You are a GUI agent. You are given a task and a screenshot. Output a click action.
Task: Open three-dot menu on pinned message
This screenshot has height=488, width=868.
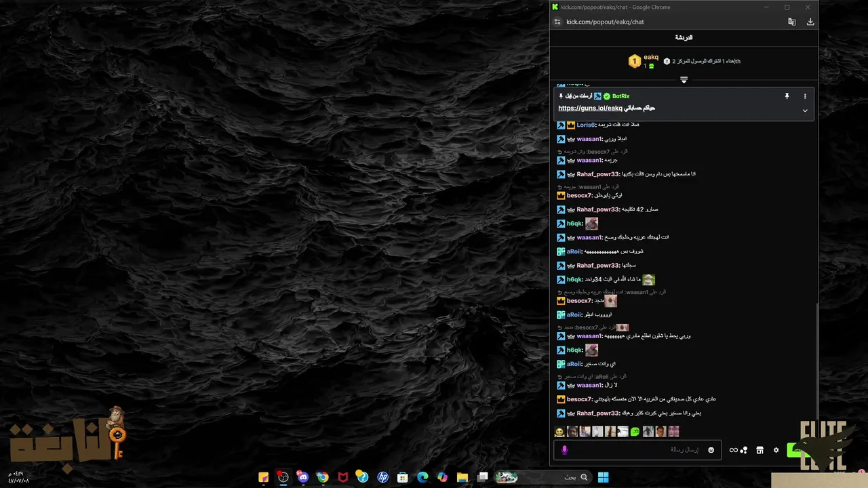805,96
